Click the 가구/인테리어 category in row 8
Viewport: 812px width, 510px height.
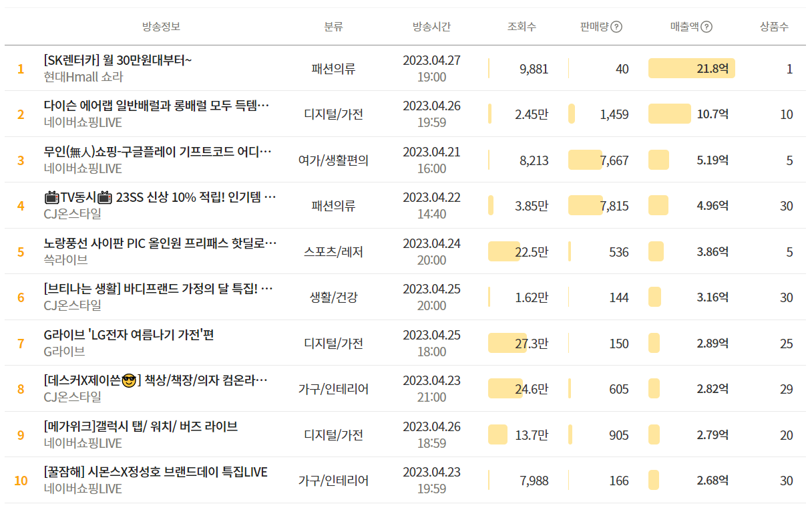(x=333, y=388)
